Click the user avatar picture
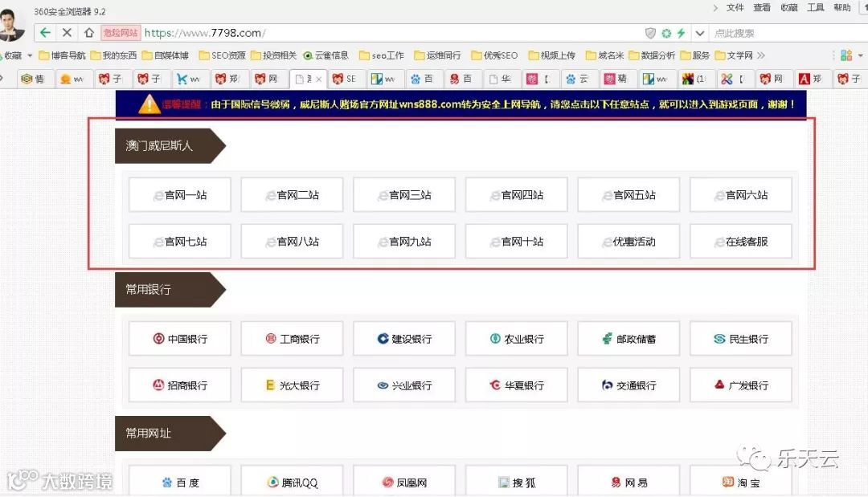The image size is (868, 497). click(x=11, y=25)
